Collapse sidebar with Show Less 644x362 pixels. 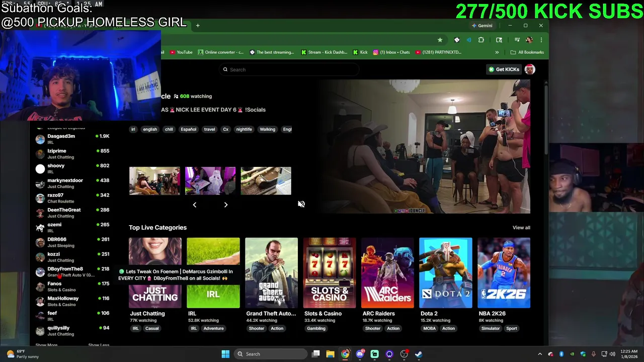coord(99,345)
